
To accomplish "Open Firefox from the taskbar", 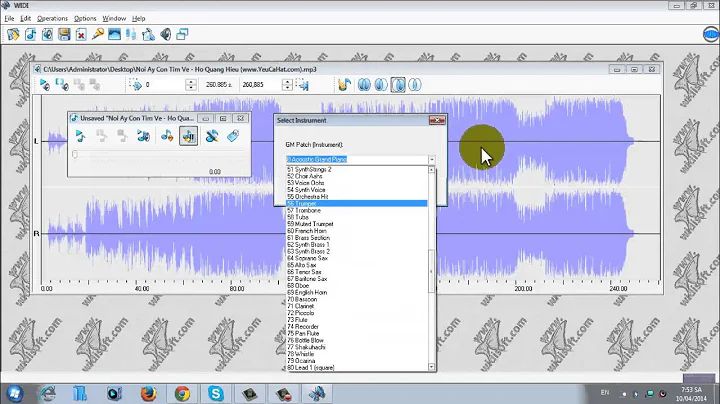I will click(x=148, y=394).
